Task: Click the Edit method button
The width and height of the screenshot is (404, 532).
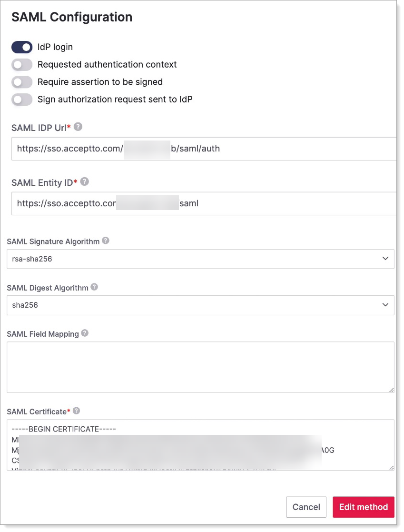Action: (364, 507)
